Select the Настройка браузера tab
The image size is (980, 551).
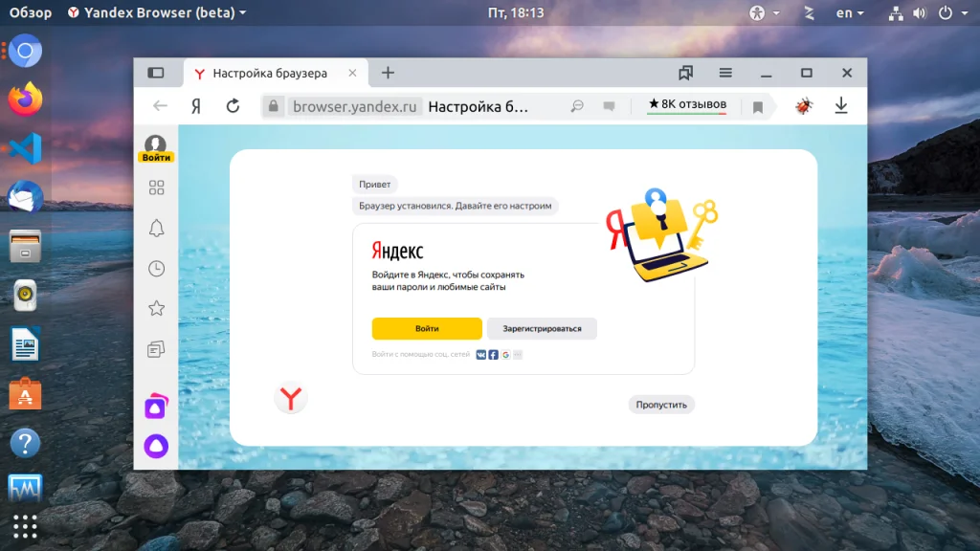[276, 73]
